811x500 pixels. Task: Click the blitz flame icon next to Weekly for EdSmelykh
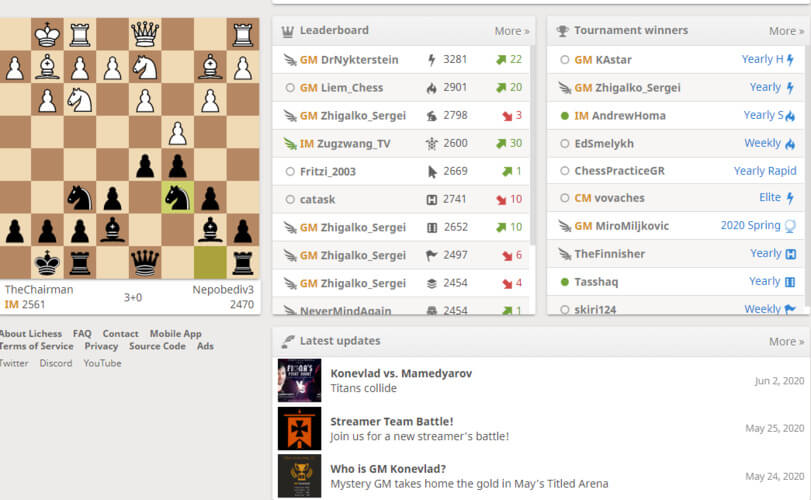[x=790, y=144]
